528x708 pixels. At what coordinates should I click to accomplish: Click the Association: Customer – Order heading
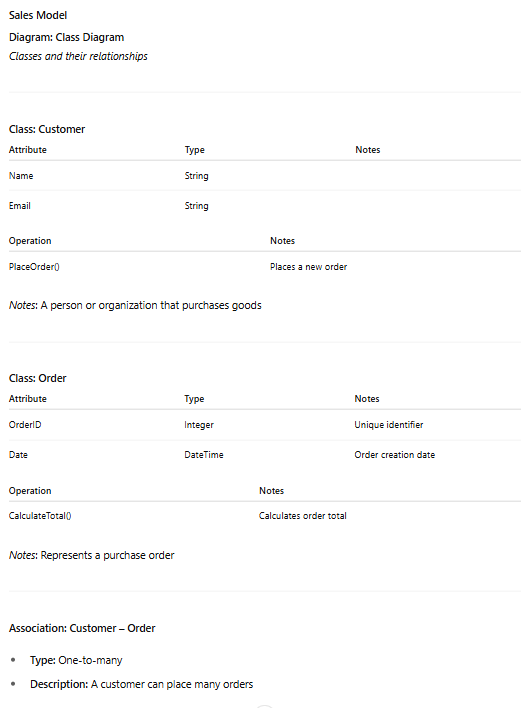coord(82,629)
